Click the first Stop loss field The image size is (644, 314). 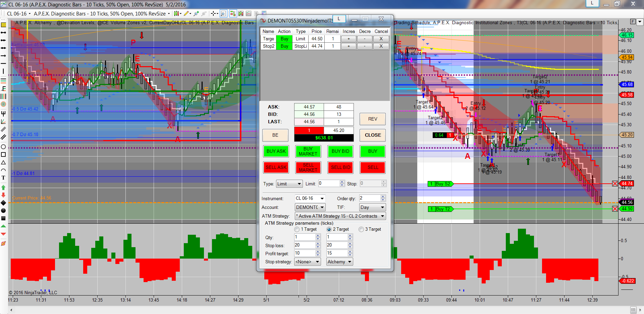tap(305, 245)
